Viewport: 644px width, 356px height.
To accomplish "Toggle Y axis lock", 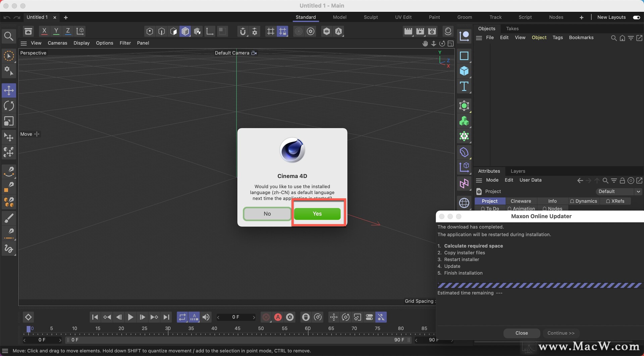I will coord(56,31).
